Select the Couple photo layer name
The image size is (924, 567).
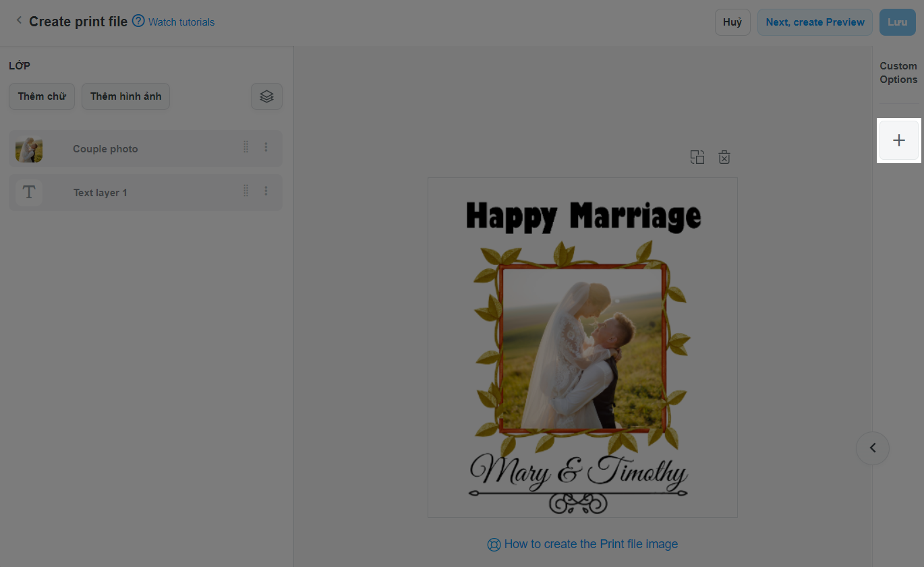(x=105, y=149)
